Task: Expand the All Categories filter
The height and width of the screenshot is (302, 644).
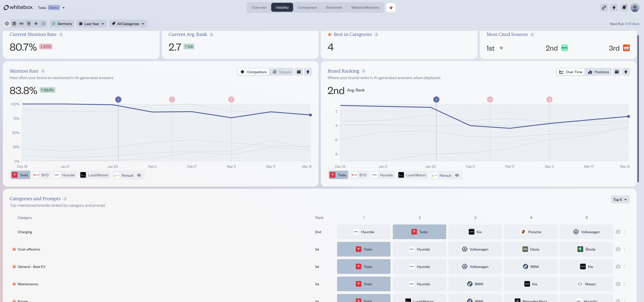Action: (128, 23)
